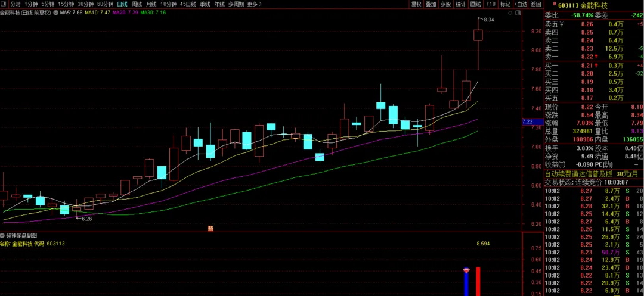Open settings icon beside 超神尾盘副图
This screenshot has height=296, width=644.
coord(2,236)
